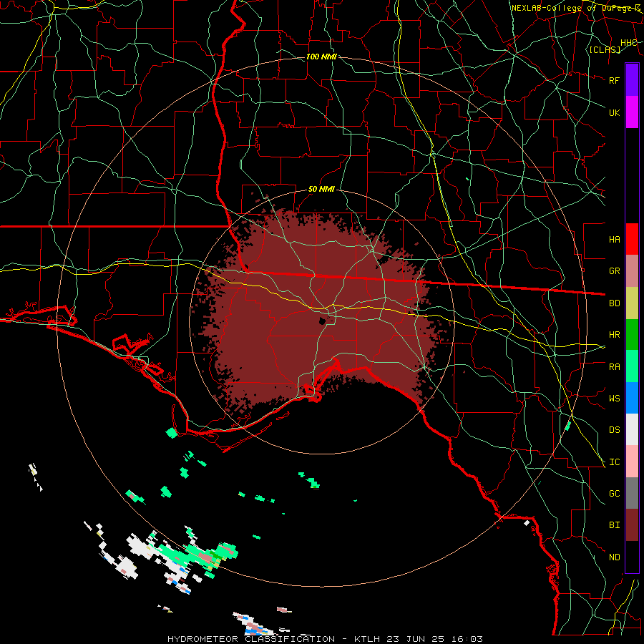Click the BI legend label
Image resolution: width=644 pixels, height=644 pixels.
tap(615, 525)
